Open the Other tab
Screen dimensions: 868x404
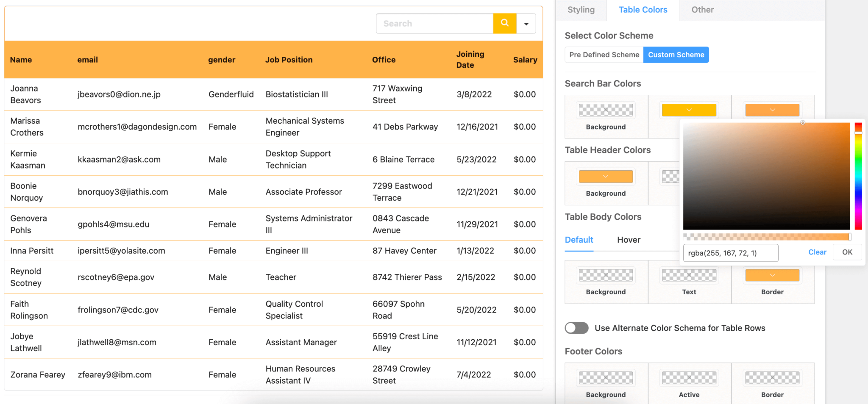(702, 10)
